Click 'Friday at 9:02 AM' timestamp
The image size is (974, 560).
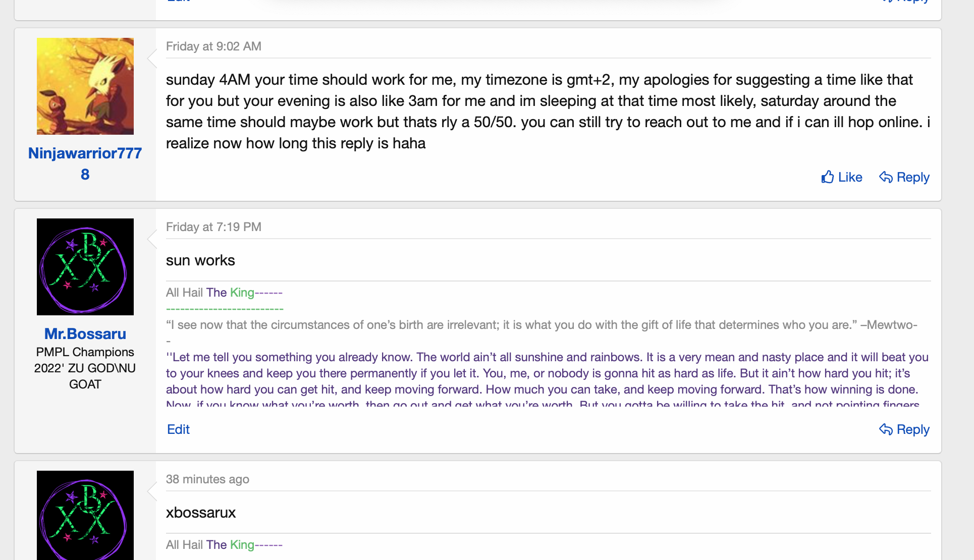[213, 46]
